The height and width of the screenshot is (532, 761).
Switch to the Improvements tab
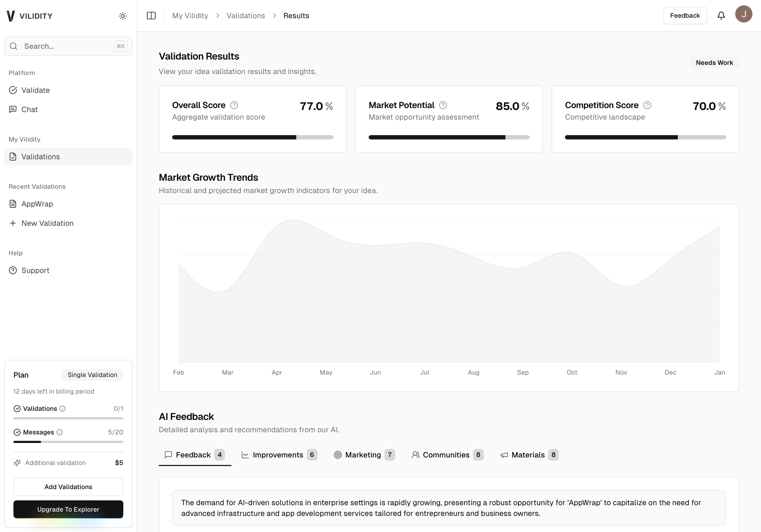(x=278, y=455)
